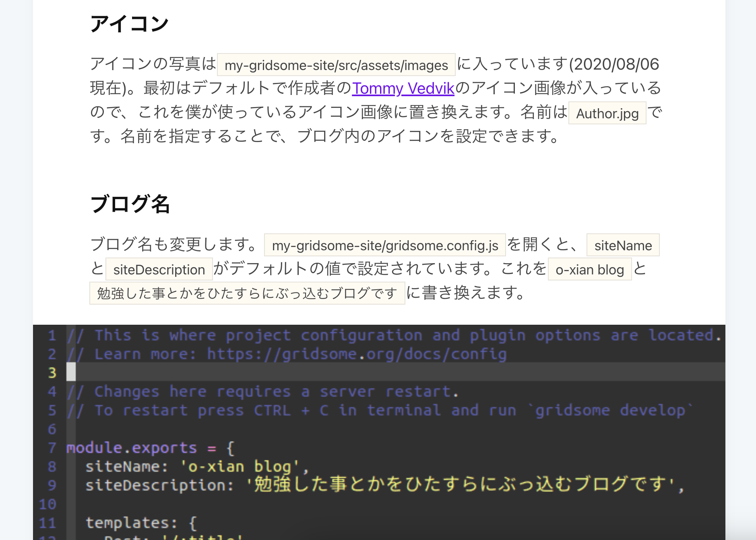
Task: Click the module.exports line in code
Action: [x=151, y=448]
